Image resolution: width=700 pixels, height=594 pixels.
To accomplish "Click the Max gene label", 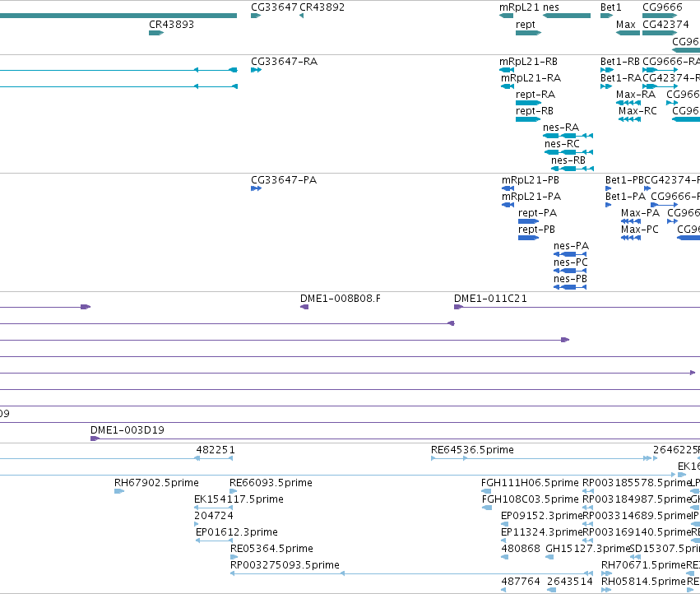I will pos(625,25).
